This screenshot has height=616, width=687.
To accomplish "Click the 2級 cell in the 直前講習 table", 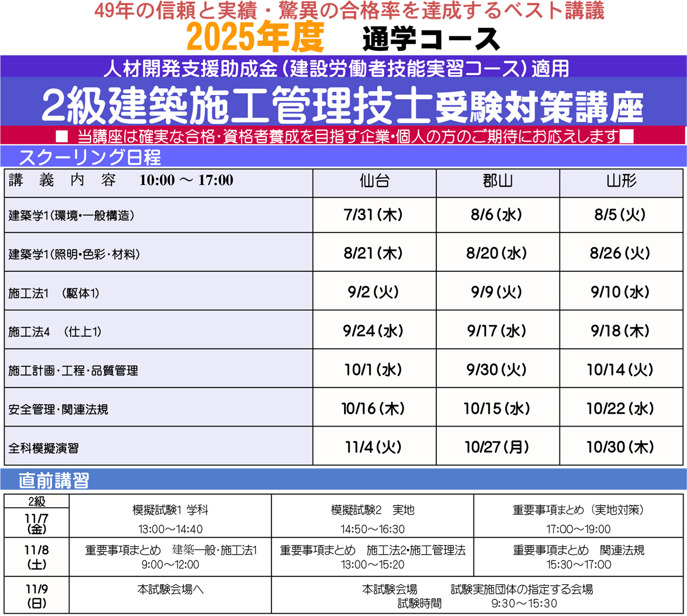I will click(x=37, y=502).
